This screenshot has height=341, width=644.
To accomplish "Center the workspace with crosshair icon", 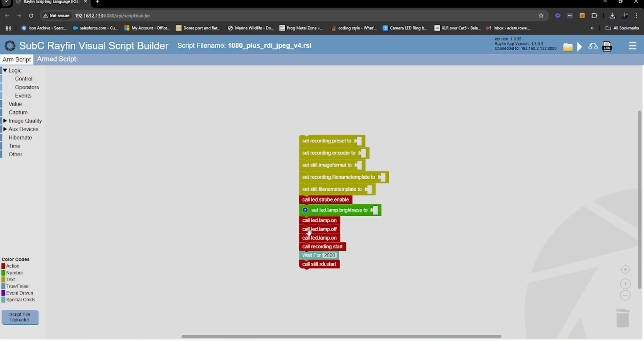I will coord(625,269).
